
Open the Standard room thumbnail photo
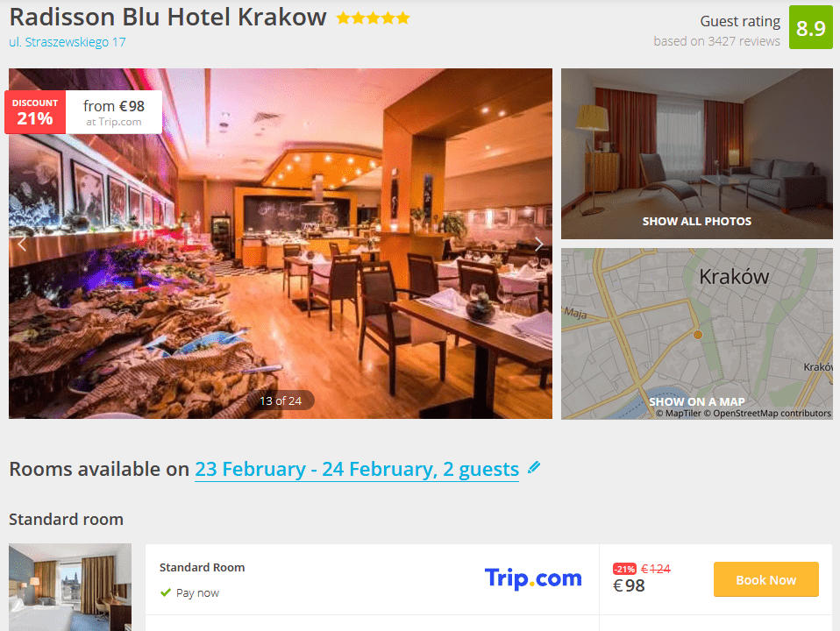coord(70,587)
